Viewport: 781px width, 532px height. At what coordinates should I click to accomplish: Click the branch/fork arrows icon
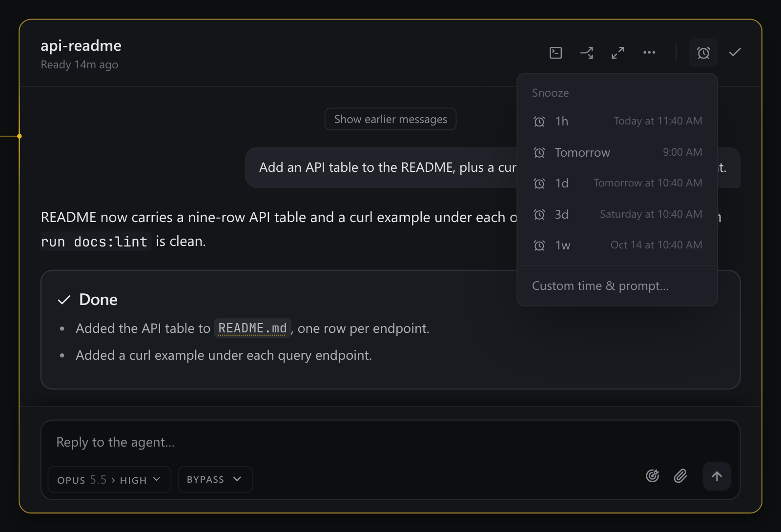click(x=587, y=53)
